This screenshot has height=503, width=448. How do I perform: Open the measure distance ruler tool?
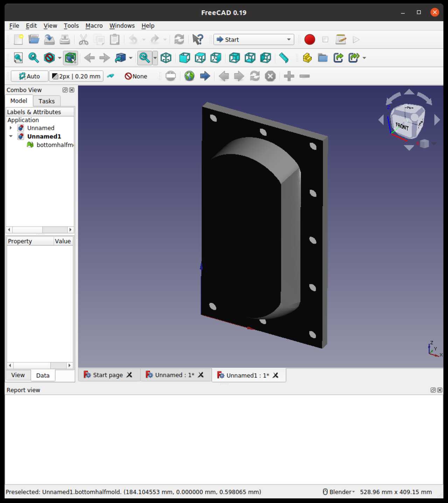[283, 58]
